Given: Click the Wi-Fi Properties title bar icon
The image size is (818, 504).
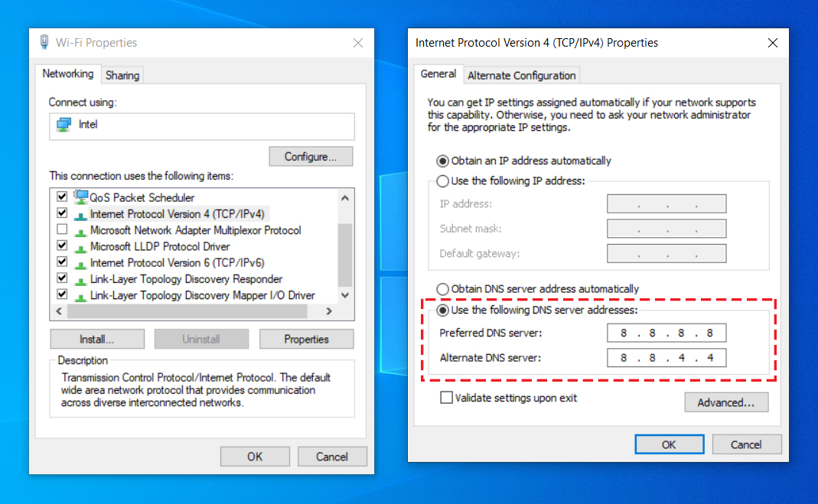Looking at the screenshot, I should pyautogui.click(x=44, y=42).
